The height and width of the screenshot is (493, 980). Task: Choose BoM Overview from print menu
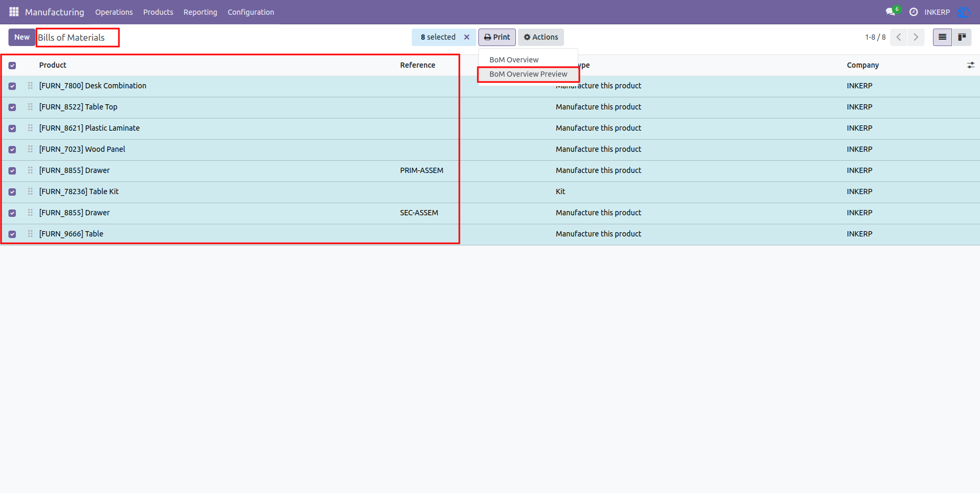(514, 60)
